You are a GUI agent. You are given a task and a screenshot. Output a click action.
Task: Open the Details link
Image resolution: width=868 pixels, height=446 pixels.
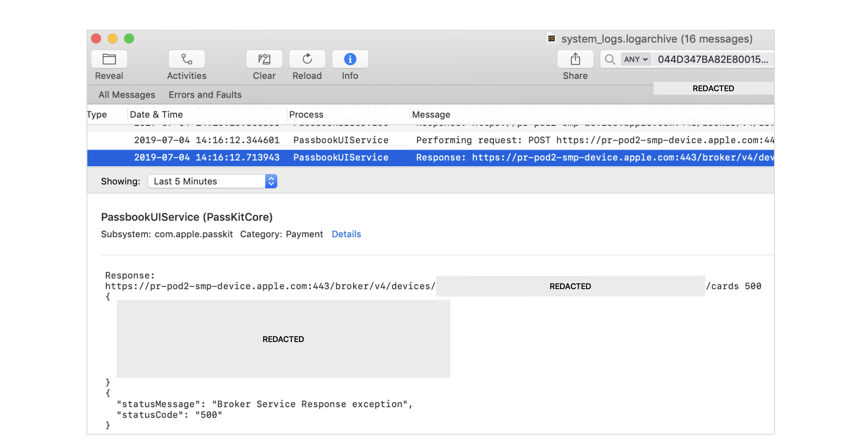pos(346,234)
